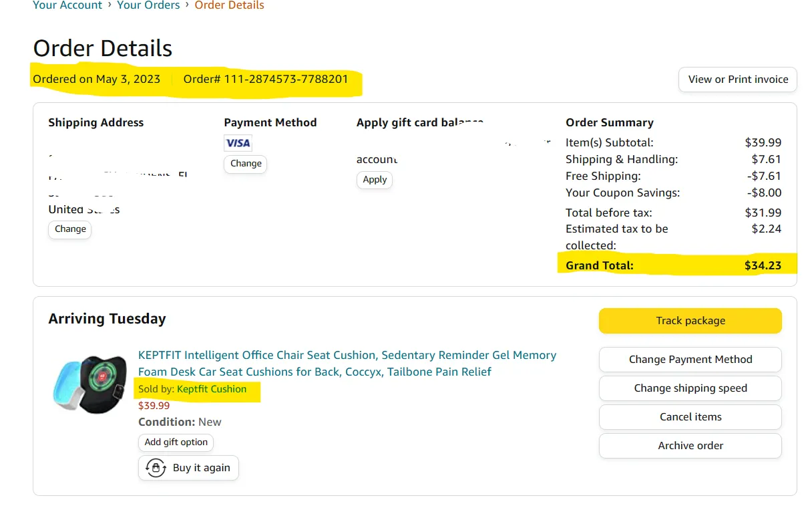The width and height of the screenshot is (812, 512).
Task: Open KEPTFIT Intelligent Office Chair product link
Action: (x=347, y=364)
